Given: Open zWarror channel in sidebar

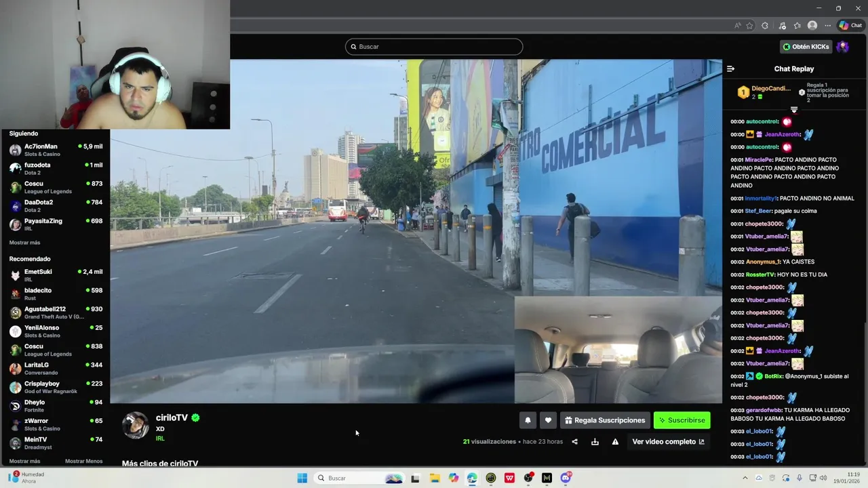Looking at the screenshot, I should point(56,424).
